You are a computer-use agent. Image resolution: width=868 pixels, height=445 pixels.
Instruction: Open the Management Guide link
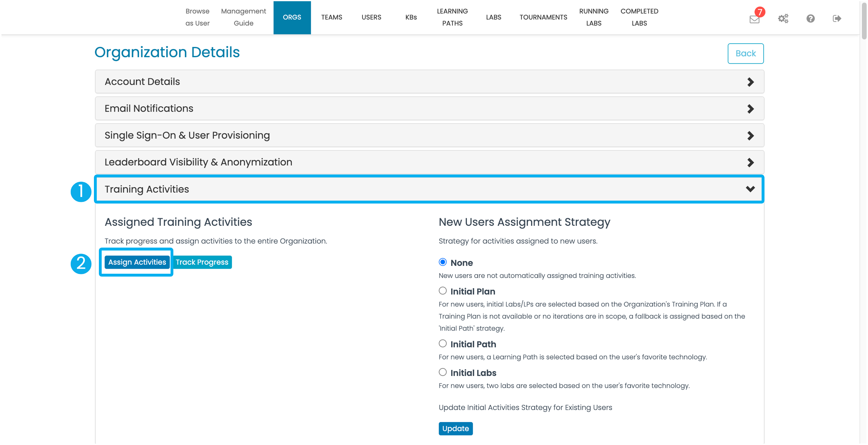tap(243, 17)
